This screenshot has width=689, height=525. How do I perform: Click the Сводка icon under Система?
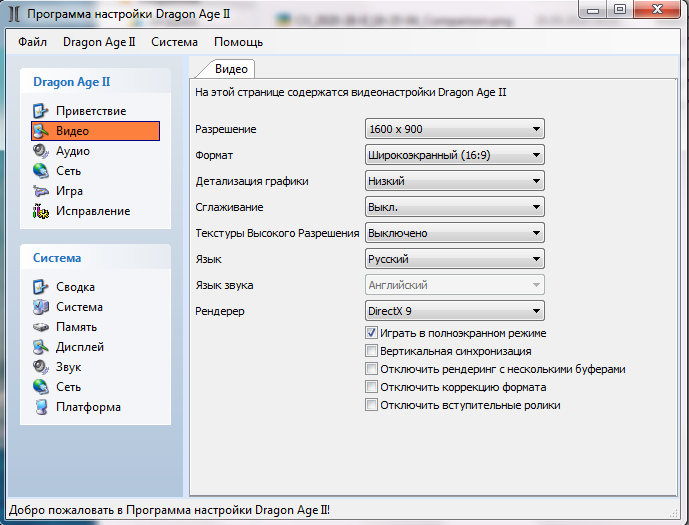pyautogui.click(x=40, y=287)
